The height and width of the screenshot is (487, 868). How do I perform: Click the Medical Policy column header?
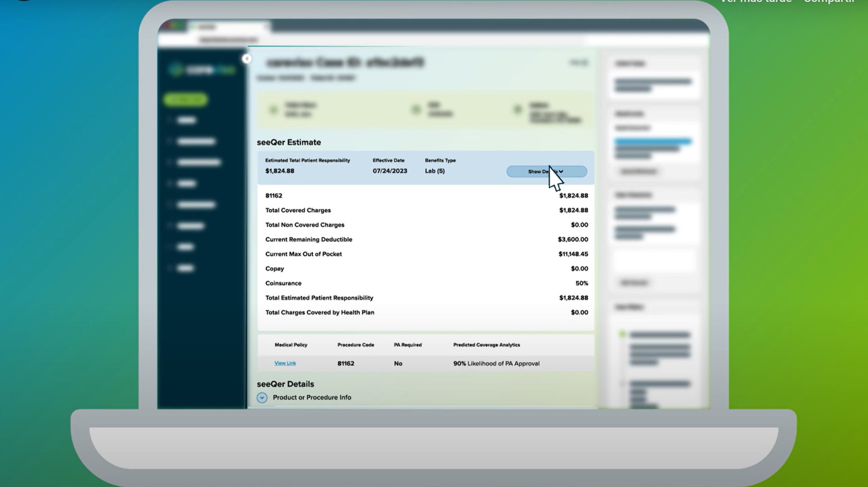(x=291, y=345)
